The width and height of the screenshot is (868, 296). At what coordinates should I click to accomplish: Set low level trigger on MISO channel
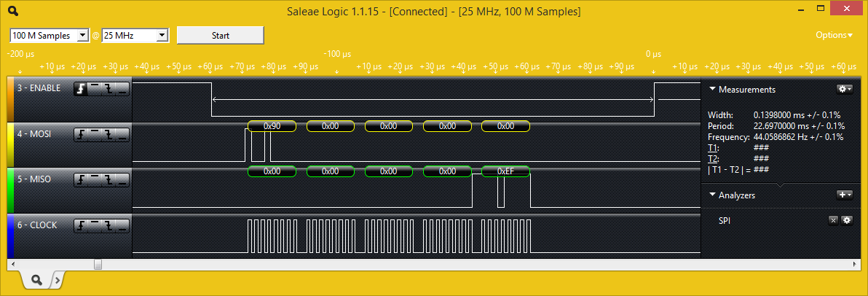122,179
